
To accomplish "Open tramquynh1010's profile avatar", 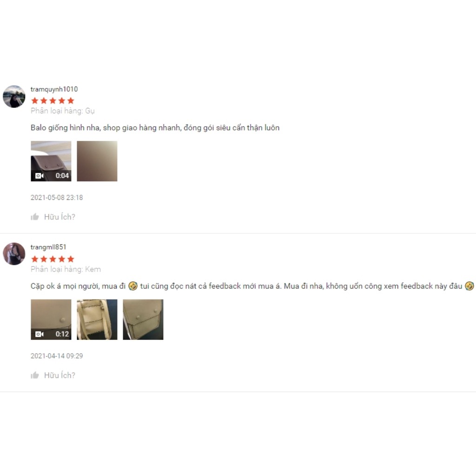I will click(14, 97).
